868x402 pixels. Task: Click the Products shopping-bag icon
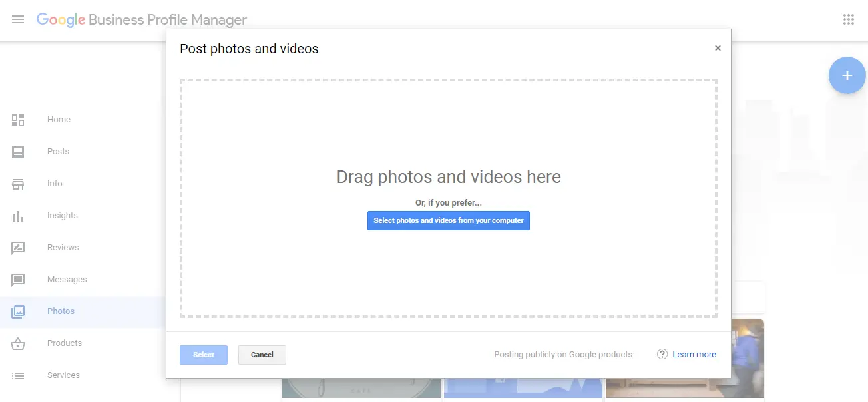tap(18, 343)
